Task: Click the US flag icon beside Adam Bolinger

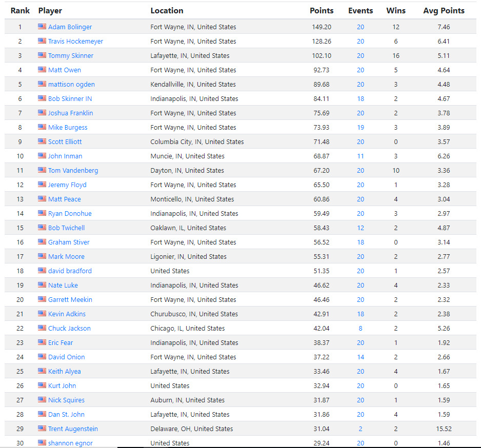Action: tap(42, 27)
